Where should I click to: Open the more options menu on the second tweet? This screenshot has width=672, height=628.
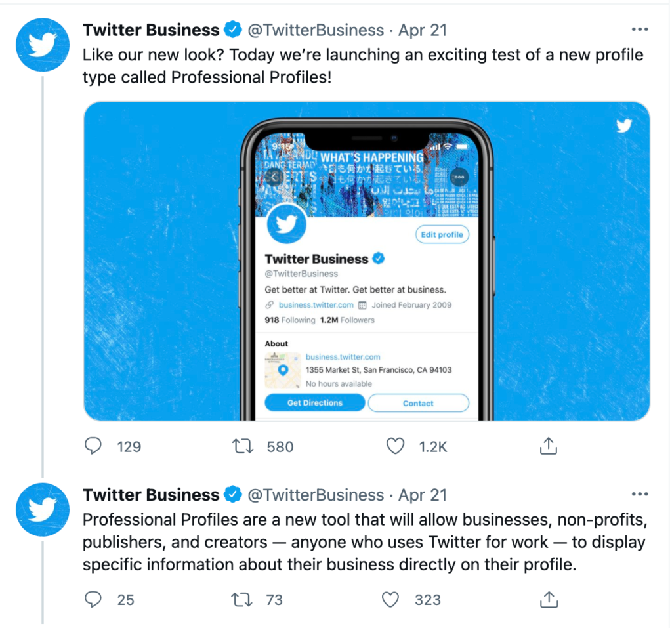point(639,494)
